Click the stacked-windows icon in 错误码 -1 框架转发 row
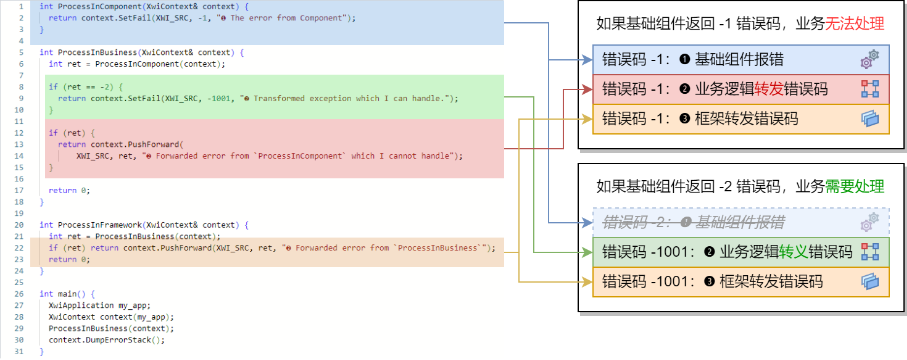 [869, 119]
